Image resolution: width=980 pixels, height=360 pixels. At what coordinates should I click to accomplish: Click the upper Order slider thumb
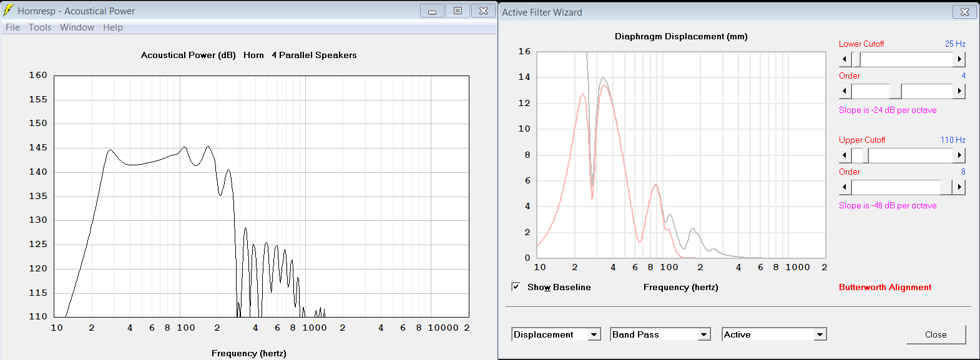click(946, 187)
